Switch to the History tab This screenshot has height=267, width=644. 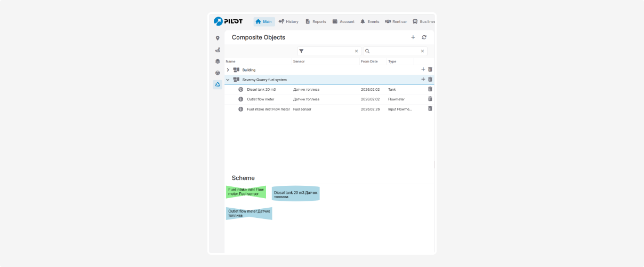click(288, 22)
